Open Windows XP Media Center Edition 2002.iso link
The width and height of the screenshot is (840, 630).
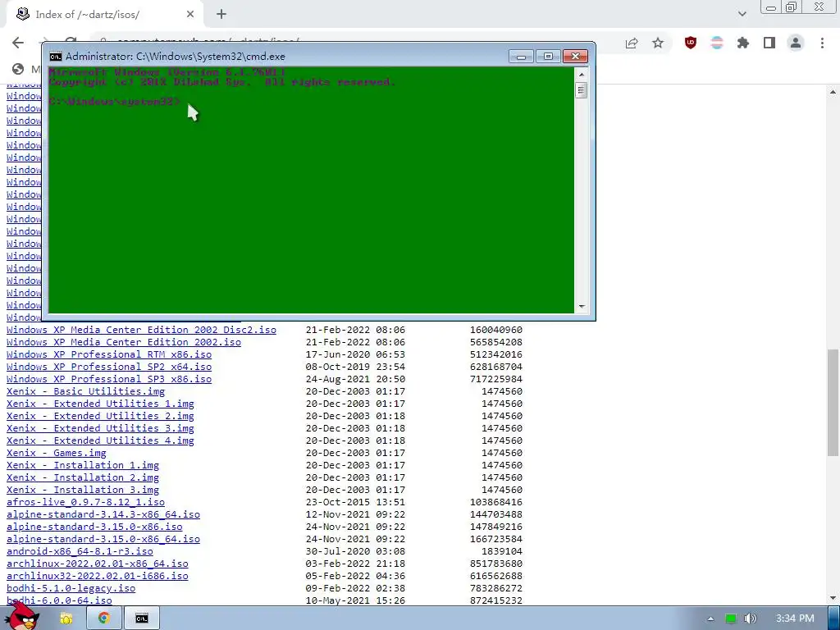[x=124, y=342]
